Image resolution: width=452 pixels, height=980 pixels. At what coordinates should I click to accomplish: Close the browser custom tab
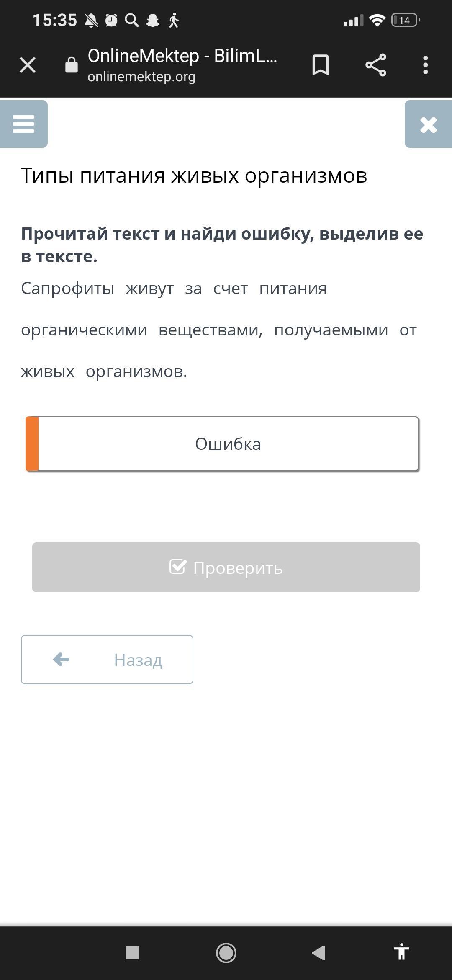point(28,65)
